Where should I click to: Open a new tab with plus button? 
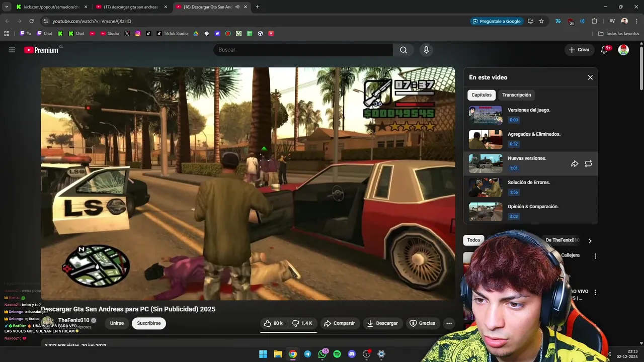(258, 7)
